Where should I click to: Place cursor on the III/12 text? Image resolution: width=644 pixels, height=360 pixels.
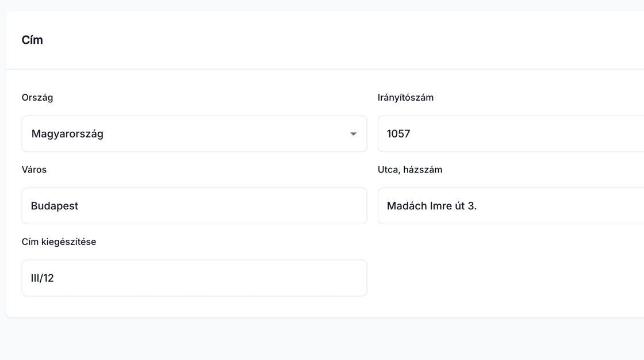pyautogui.click(x=43, y=278)
